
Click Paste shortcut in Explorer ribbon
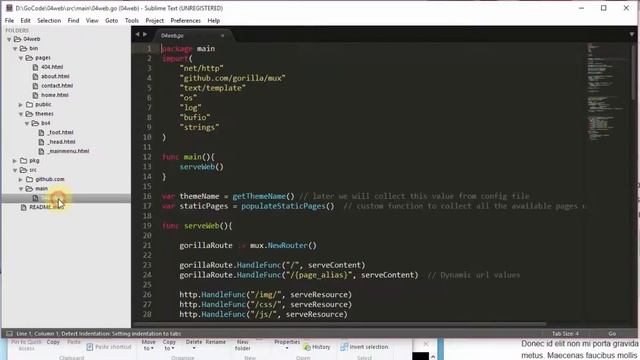(109, 347)
